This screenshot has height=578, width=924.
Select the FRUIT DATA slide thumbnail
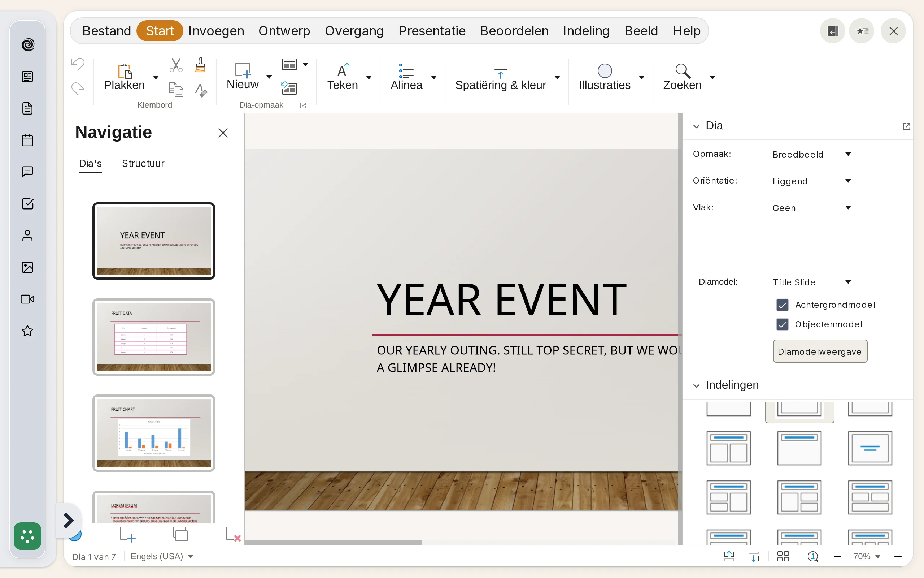(x=154, y=337)
